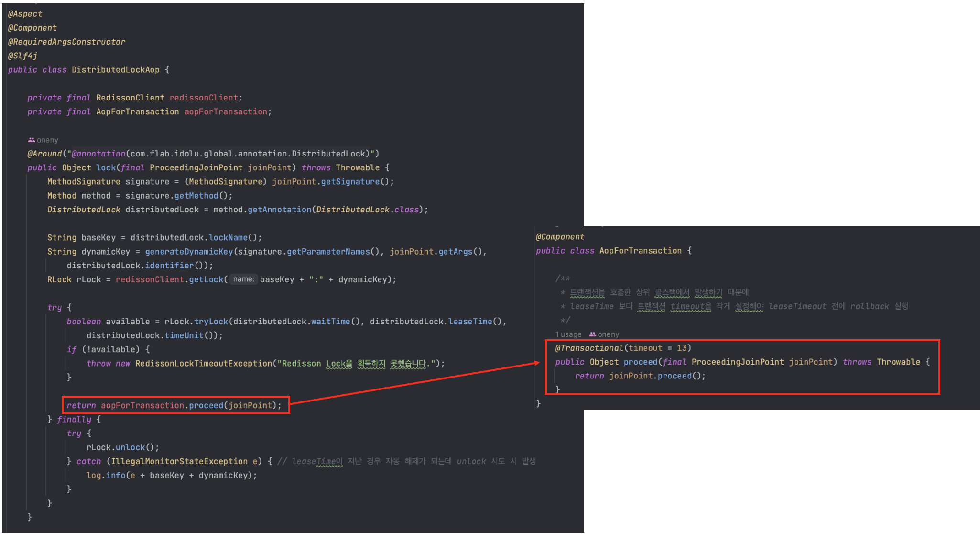The height and width of the screenshot is (534, 980).
Task: Click the 'name:' parameter hint in getLock
Action: [x=243, y=279]
